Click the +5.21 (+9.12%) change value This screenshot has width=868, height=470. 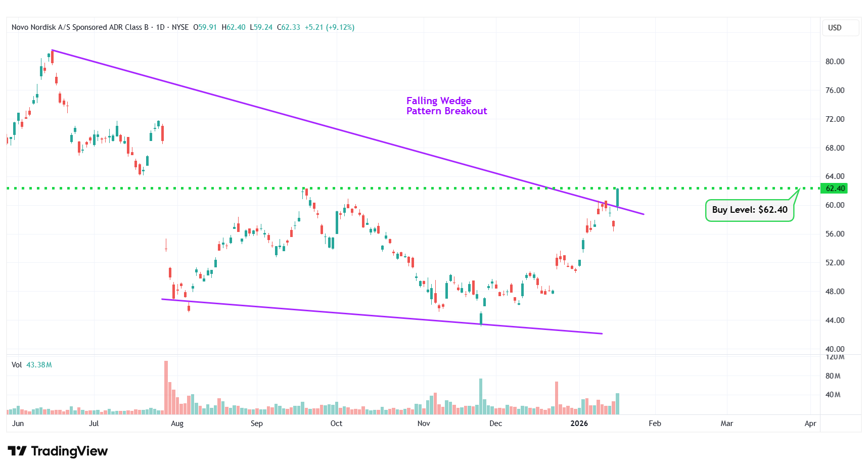329,27
